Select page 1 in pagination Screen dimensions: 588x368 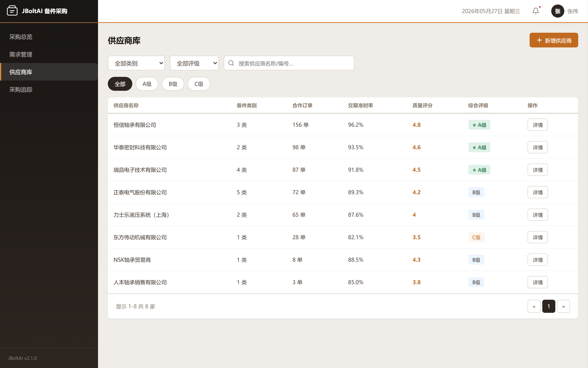tap(549, 306)
